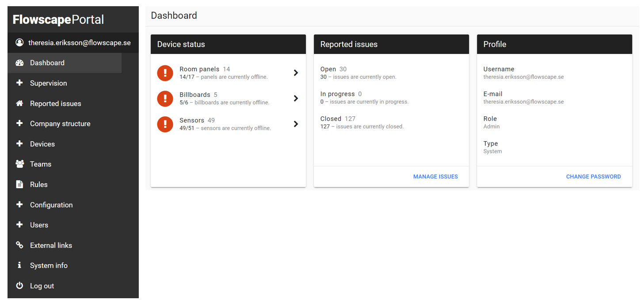Image resolution: width=644 pixels, height=300 pixels.
Task: Click the System info 'i' icon
Action: pos(19,265)
